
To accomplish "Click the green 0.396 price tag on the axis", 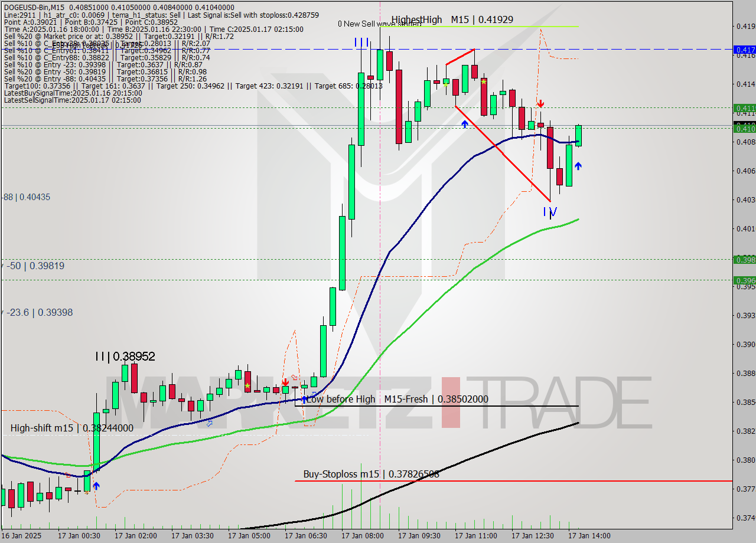I will coord(744,280).
